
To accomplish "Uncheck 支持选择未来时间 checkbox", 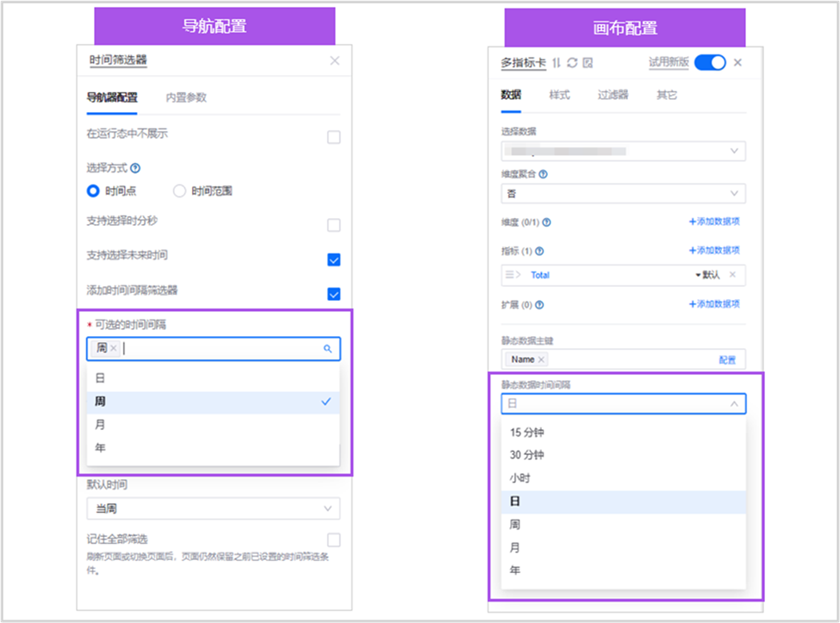I will pos(333,259).
